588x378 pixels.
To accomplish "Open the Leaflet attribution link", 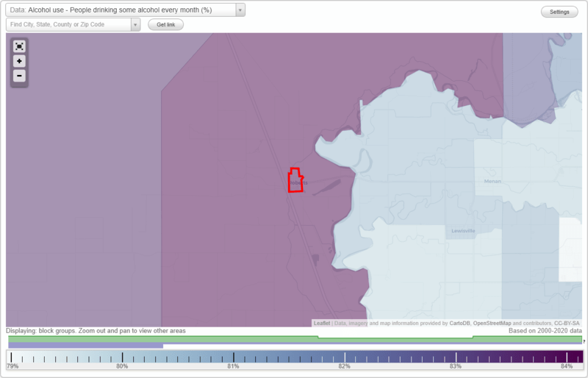I will pos(322,323).
